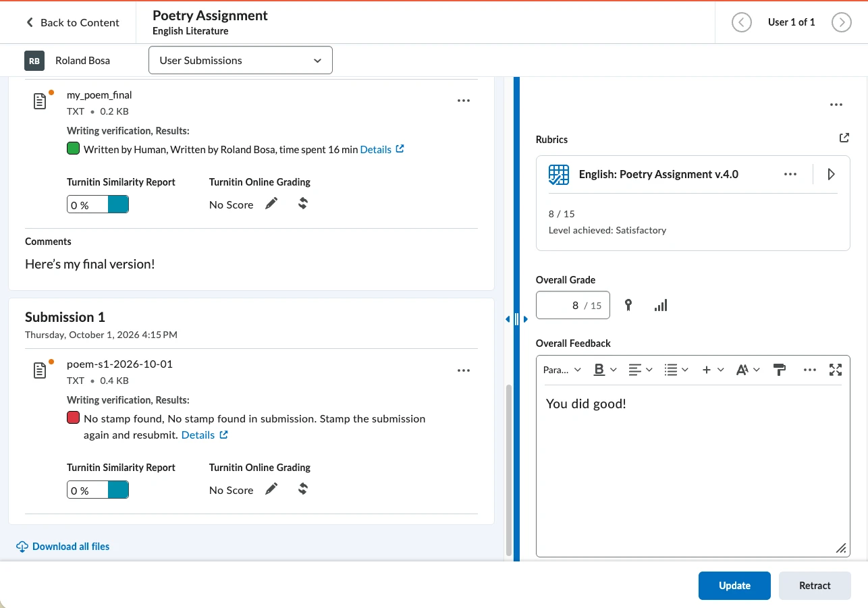Click the pencil icon for poem-s1-2026-10-01 Turnitin grading

point(271,489)
